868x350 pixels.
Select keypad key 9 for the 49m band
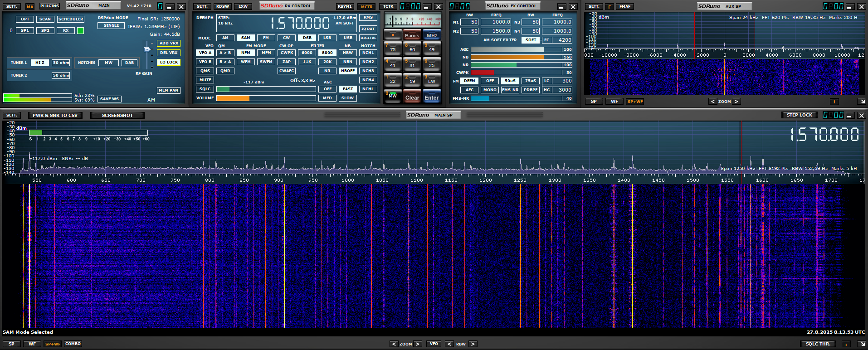pos(432,49)
